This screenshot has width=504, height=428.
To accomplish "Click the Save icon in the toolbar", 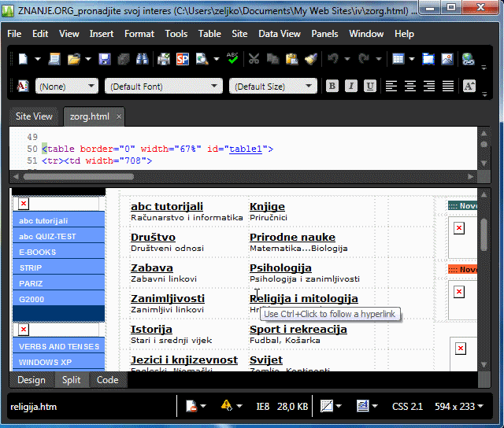I will click(106, 59).
